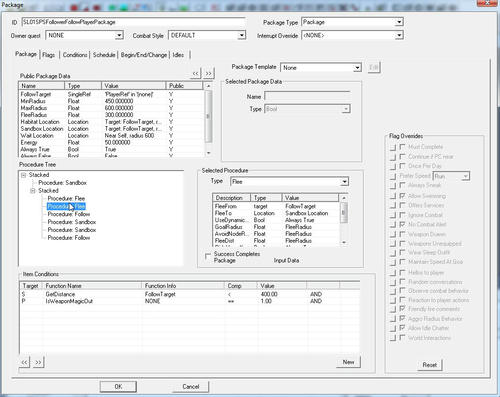Click the Public Package Data scrollbar thumb
Viewport: 500px width, 397px height.
[208, 116]
